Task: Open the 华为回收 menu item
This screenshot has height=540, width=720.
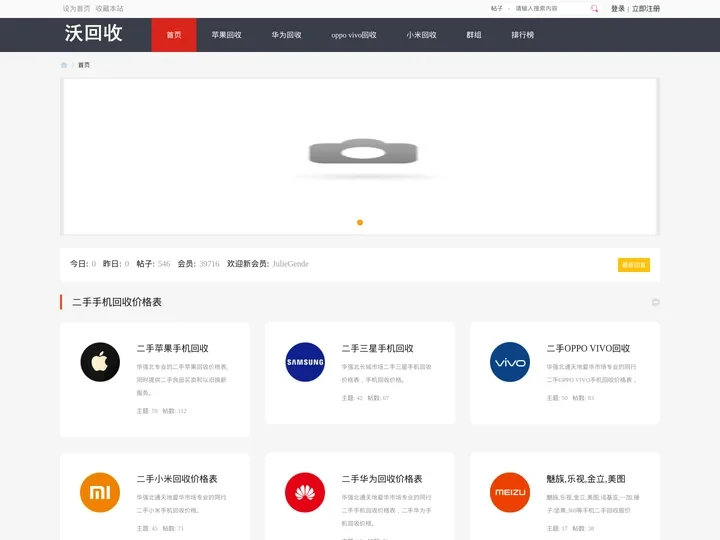Action: (286, 35)
